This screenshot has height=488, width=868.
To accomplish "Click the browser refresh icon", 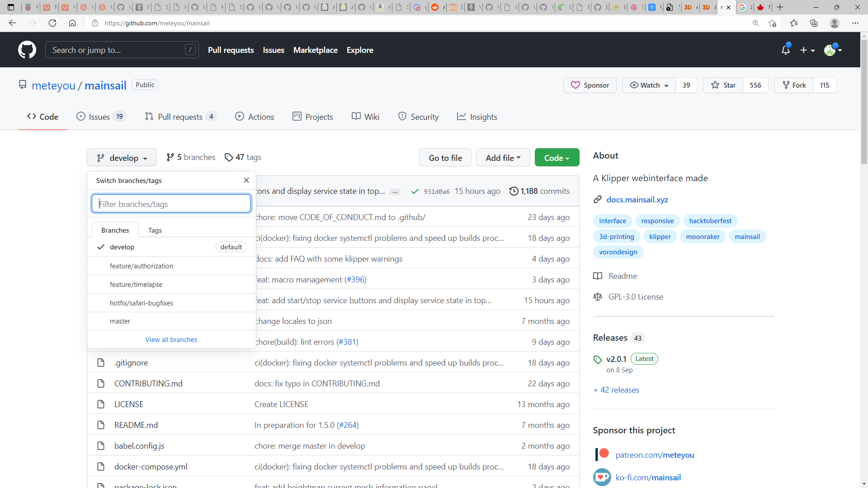I will (52, 23).
